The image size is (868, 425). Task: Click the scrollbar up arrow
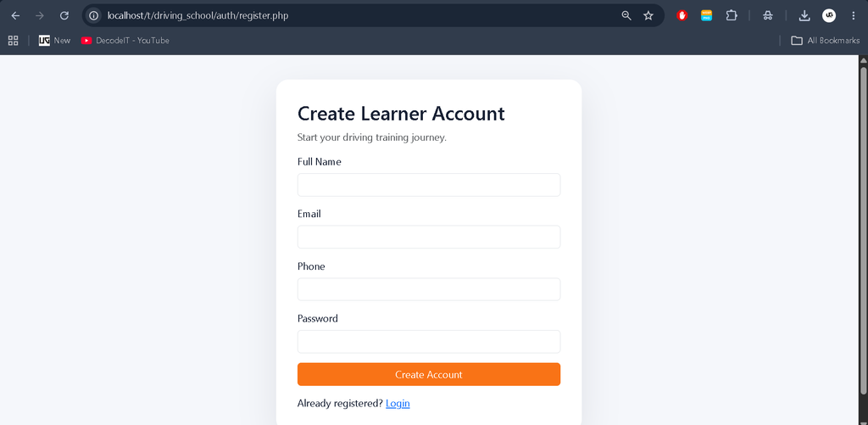(863, 60)
